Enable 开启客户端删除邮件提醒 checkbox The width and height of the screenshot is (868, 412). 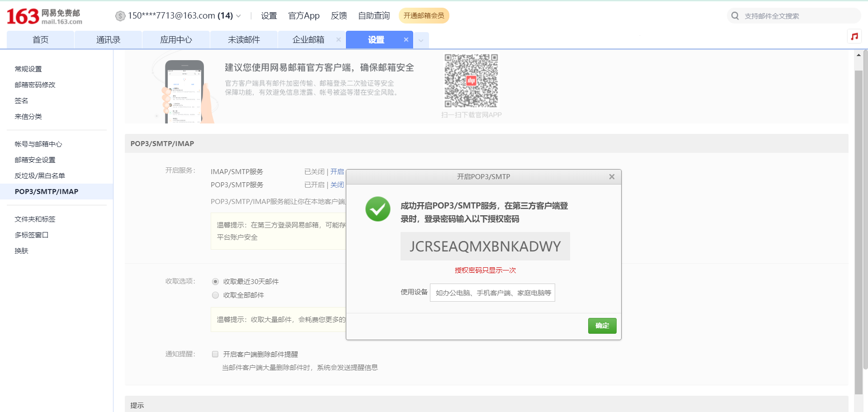tap(216, 355)
